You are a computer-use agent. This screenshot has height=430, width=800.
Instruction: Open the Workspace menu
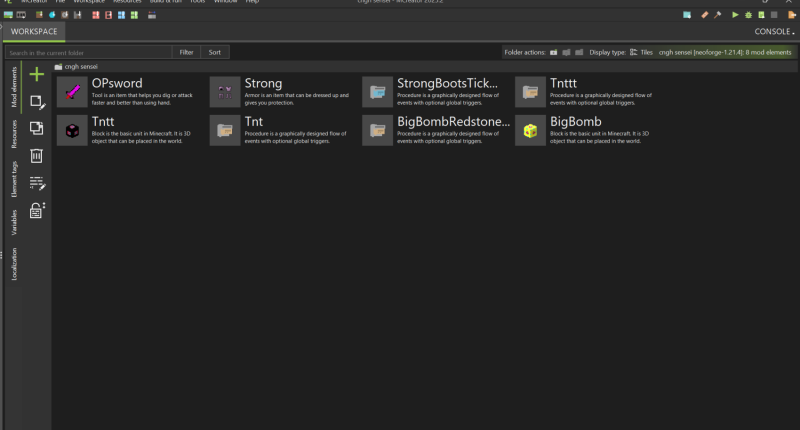[89, 2]
